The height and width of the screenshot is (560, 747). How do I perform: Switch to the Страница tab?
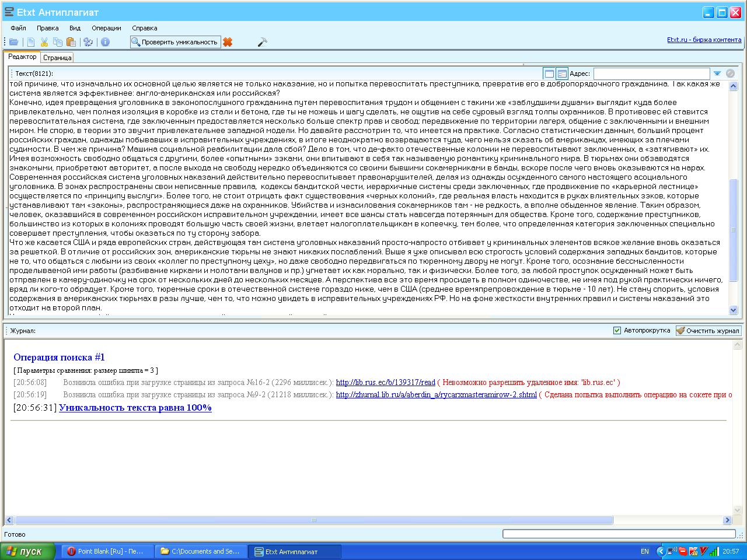57,58
